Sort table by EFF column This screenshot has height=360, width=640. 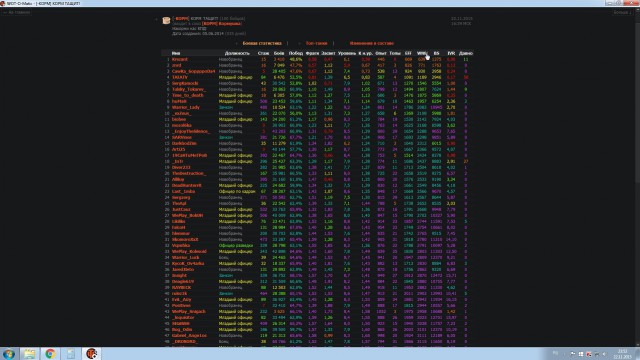pyautogui.click(x=408, y=53)
